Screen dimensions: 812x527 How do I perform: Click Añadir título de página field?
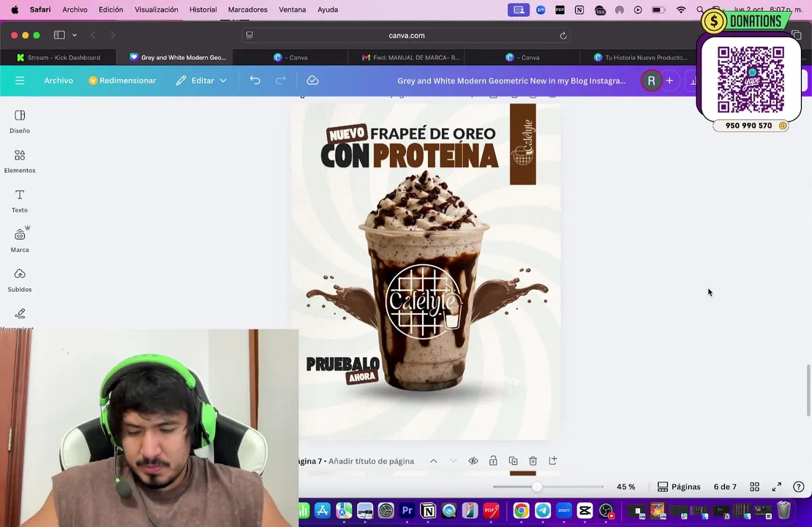372,460
